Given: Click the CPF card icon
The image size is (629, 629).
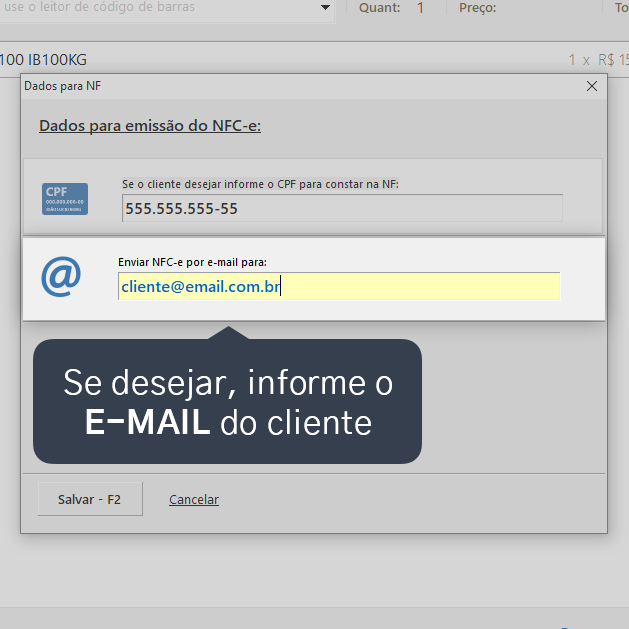Looking at the screenshot, I should (x=65, y=199).
